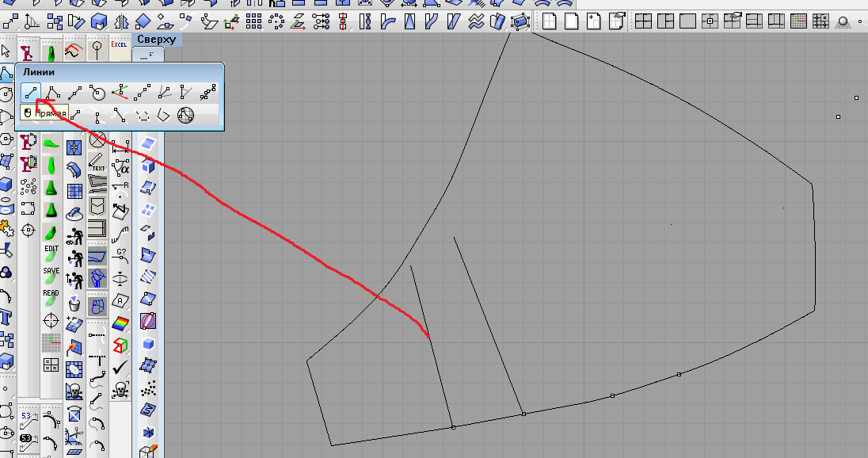Click the polar array ring icon in top toolbar
The width and height of the screenshot is (868, 458).
276,21
